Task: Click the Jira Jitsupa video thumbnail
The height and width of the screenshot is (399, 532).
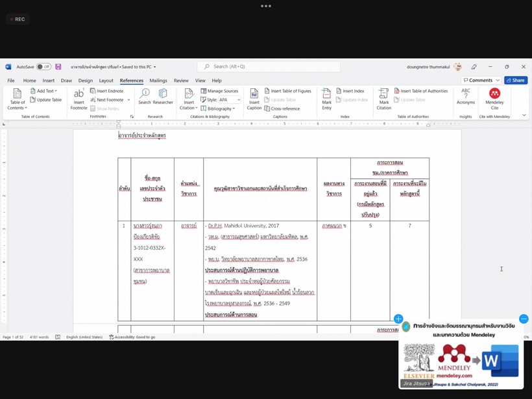Action: pos(461,356)
